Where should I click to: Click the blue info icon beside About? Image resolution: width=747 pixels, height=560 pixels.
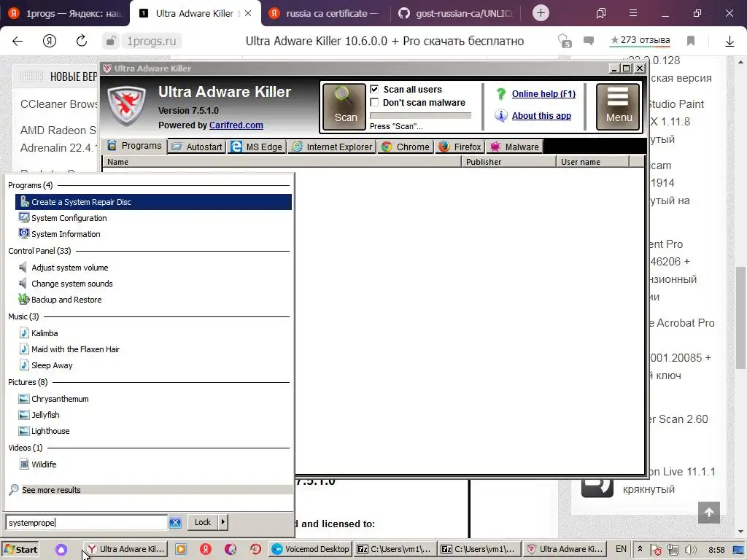tap(500, 116)
